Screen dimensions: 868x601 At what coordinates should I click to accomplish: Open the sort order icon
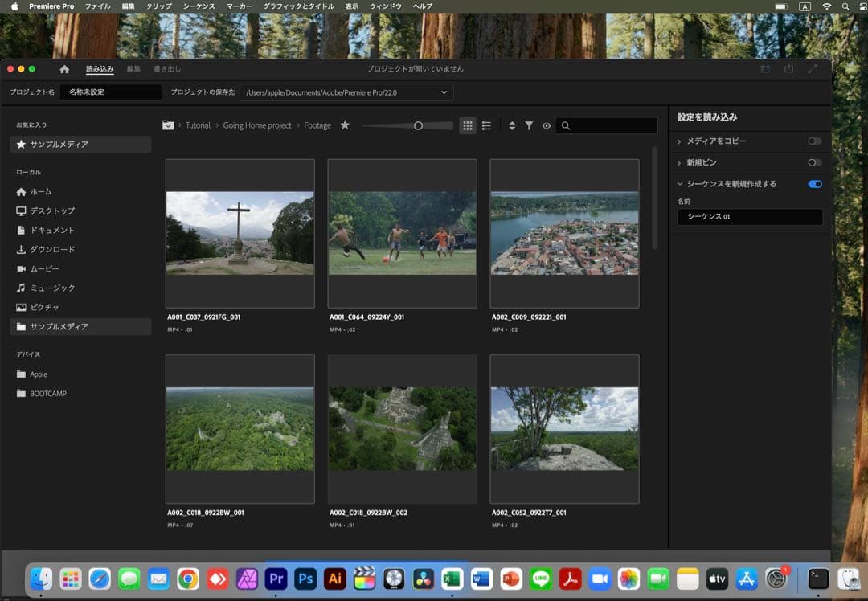click(512, 125)
